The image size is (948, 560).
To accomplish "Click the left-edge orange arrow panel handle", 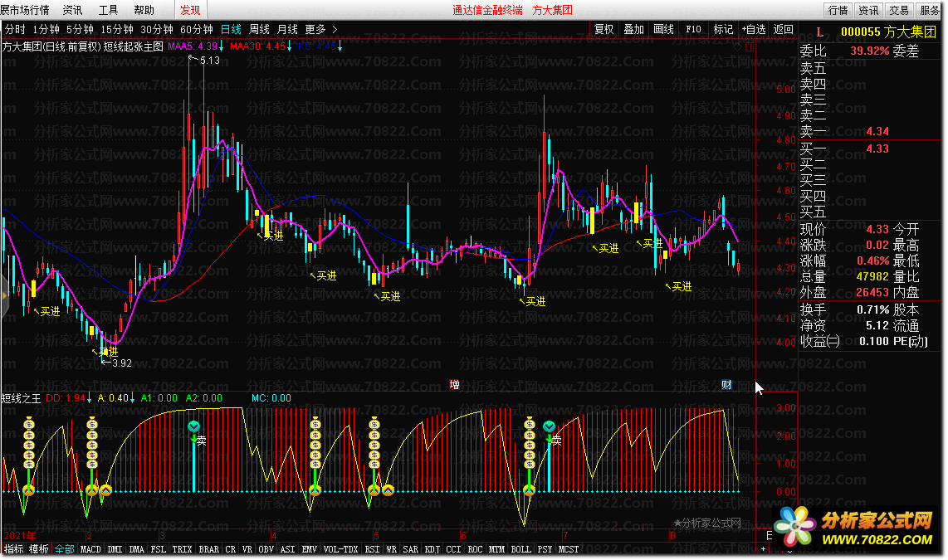I will [x=4, y=295].
